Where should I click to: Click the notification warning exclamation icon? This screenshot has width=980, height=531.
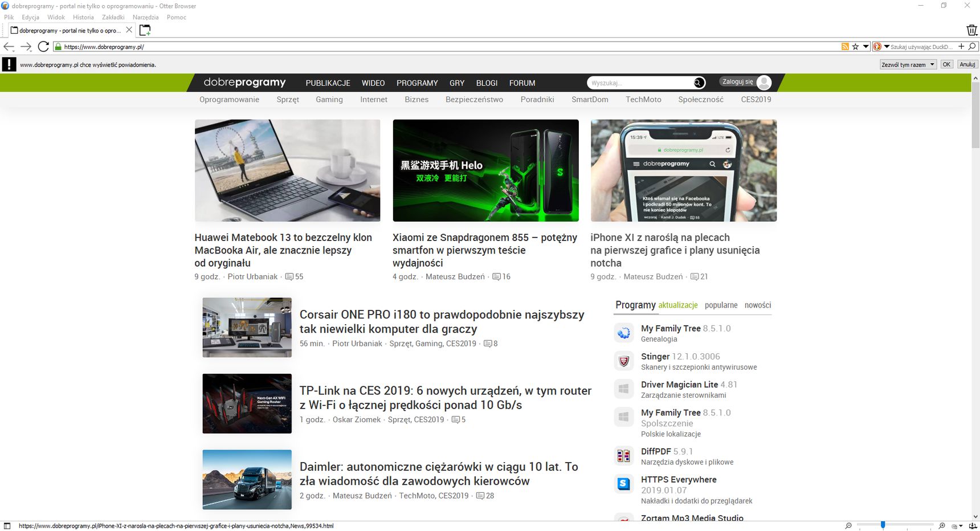pyautogui.click(x=9, y=64)
